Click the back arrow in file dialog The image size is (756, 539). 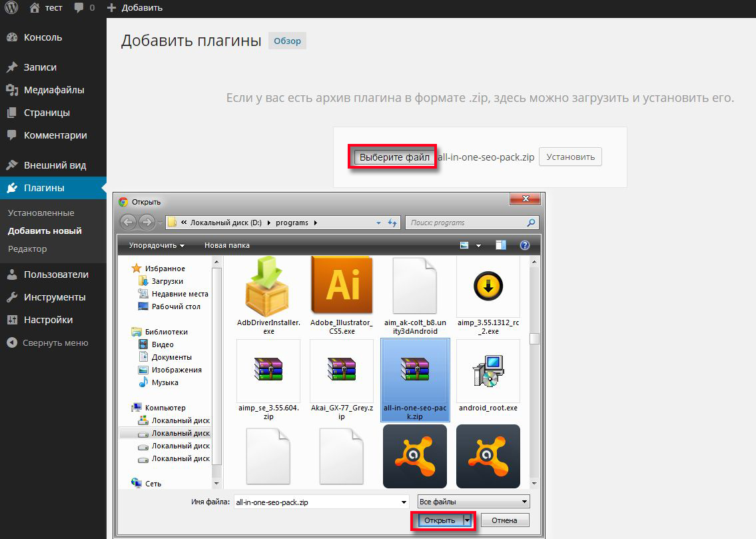[x=128, y=223]
